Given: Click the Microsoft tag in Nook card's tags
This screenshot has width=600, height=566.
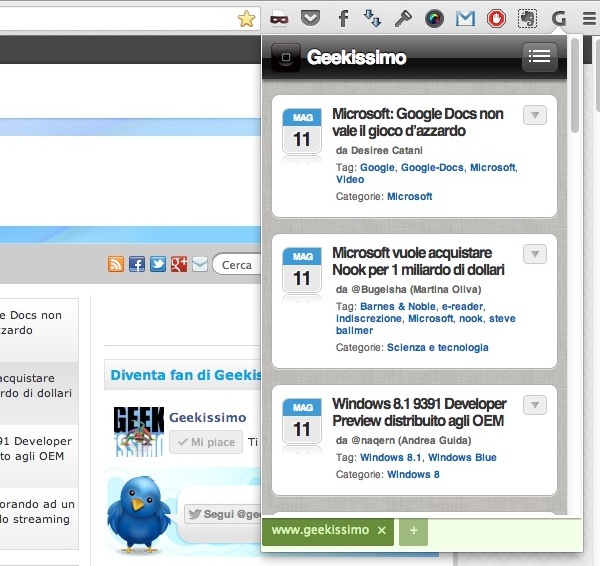Looking at the screenshot, I should point(430,318).
